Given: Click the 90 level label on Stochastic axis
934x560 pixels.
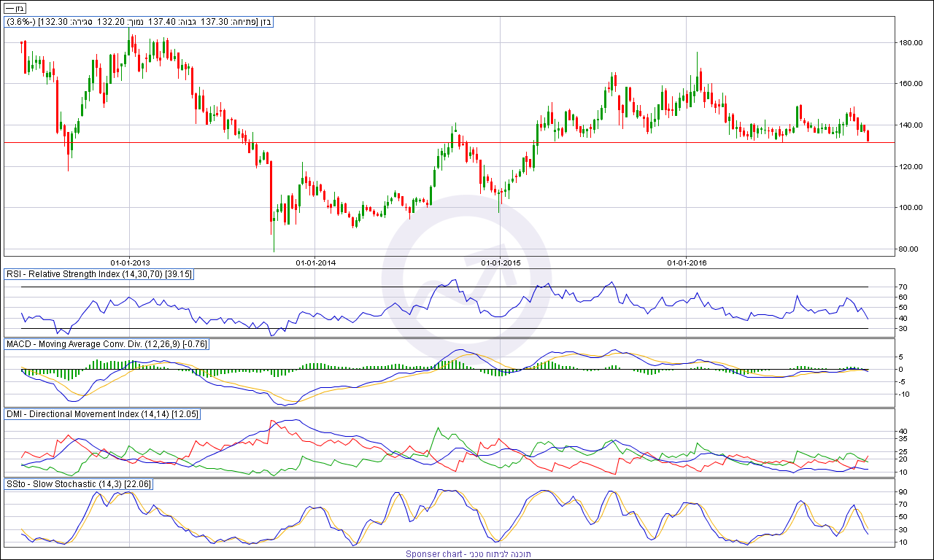Looking at the screenshot, I should (x=903, y=492).
